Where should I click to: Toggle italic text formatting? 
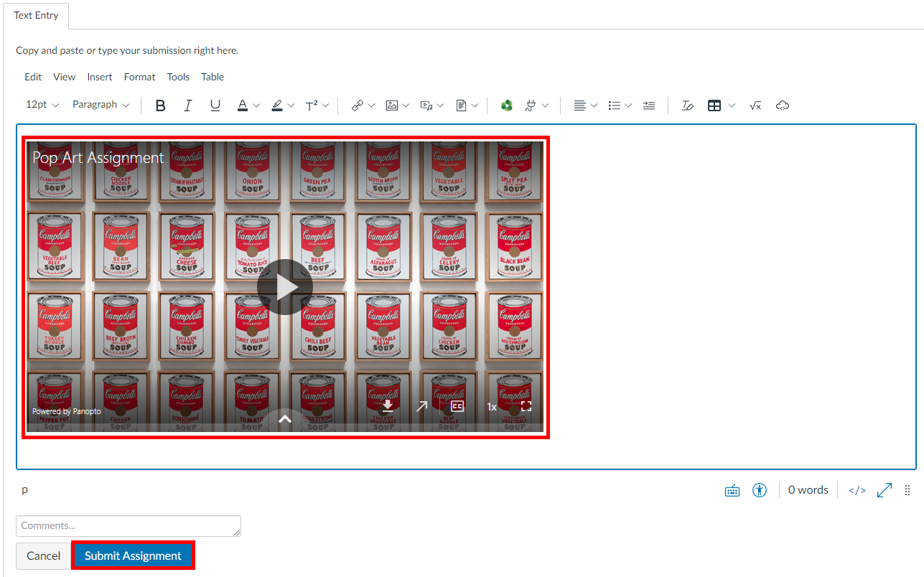click(187, 105)
